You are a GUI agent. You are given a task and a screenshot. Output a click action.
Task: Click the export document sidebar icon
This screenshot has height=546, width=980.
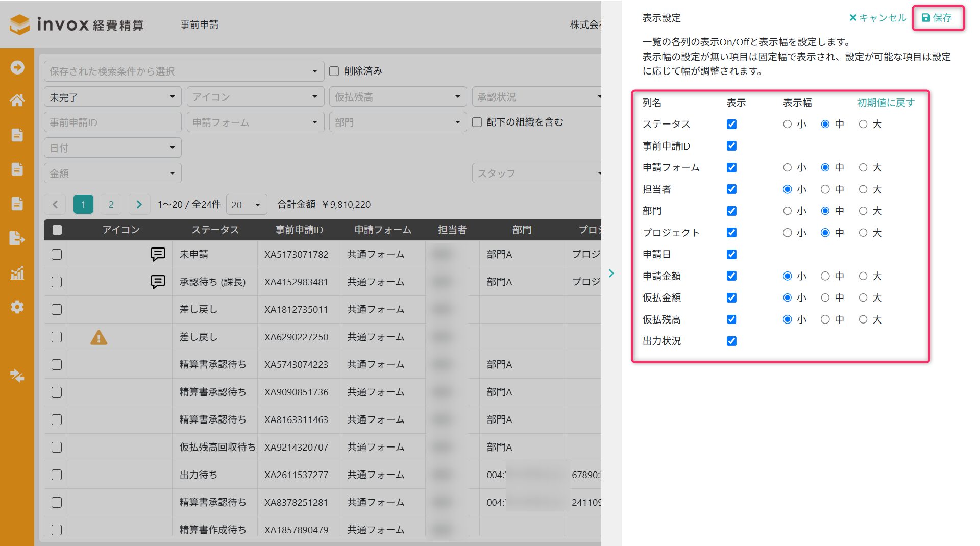pos(17,238)
